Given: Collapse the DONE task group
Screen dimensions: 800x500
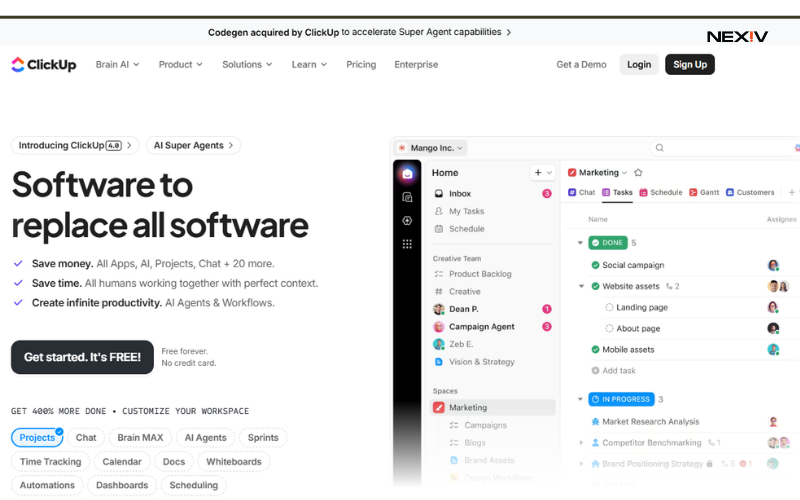Looking at the screenshot, I should click(580, 243).
